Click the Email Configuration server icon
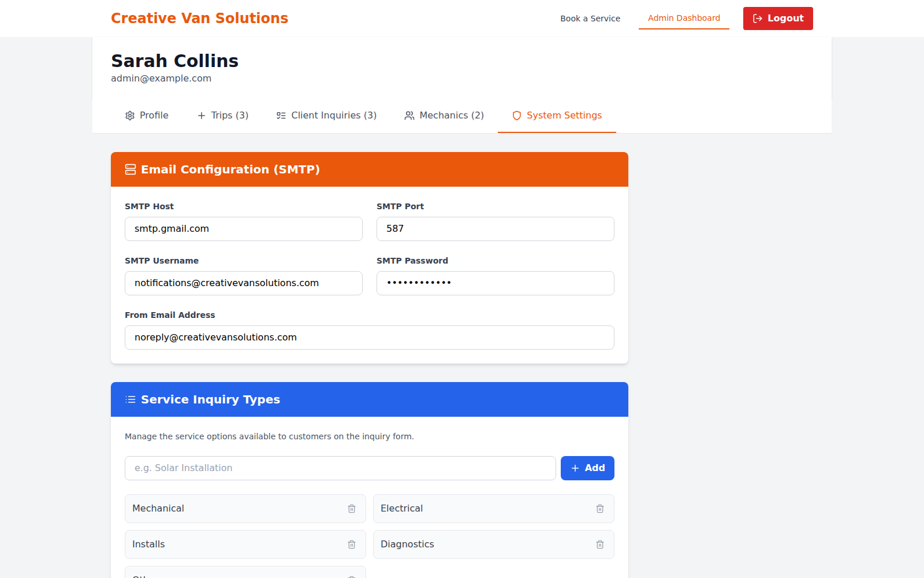 131,169
